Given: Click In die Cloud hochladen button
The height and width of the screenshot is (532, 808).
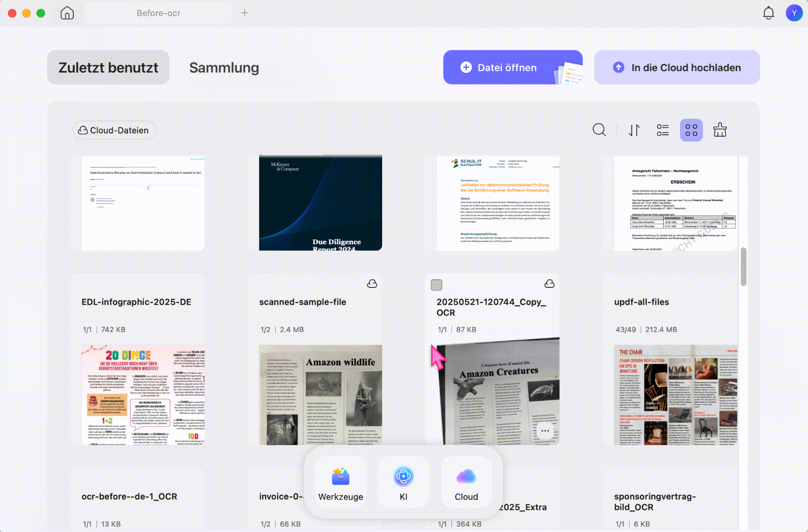Looking at the screenshot, I should [677, 67].
